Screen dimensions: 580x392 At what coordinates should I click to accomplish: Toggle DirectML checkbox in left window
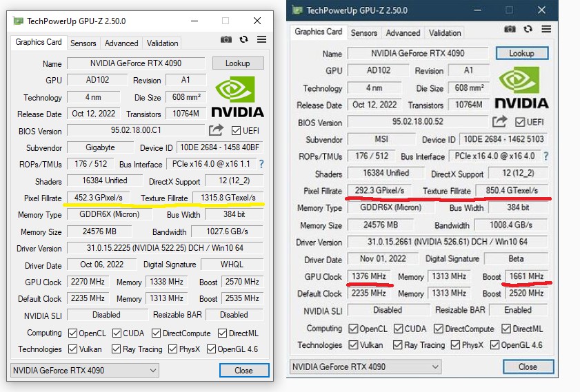[x=222, y=333]
